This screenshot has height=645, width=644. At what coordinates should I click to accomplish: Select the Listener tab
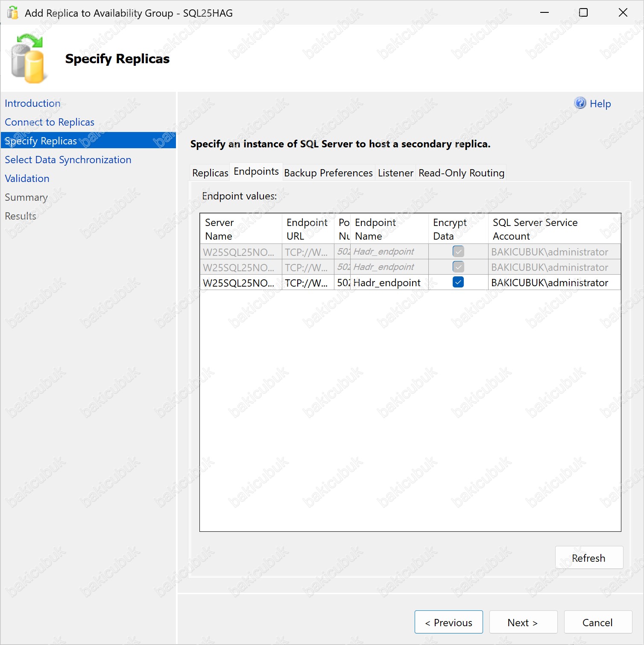pos(395,173)
